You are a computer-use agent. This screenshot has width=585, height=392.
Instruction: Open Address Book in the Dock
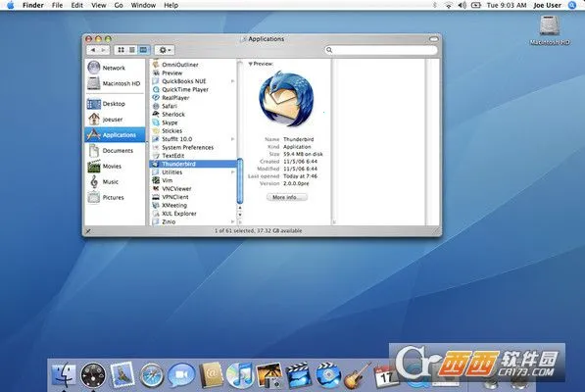coord(211,375)
